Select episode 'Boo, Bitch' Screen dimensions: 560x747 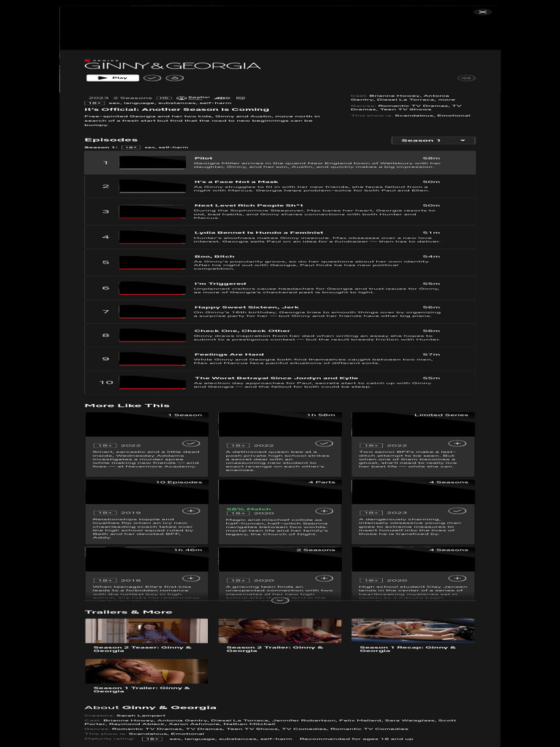[280, 262]
